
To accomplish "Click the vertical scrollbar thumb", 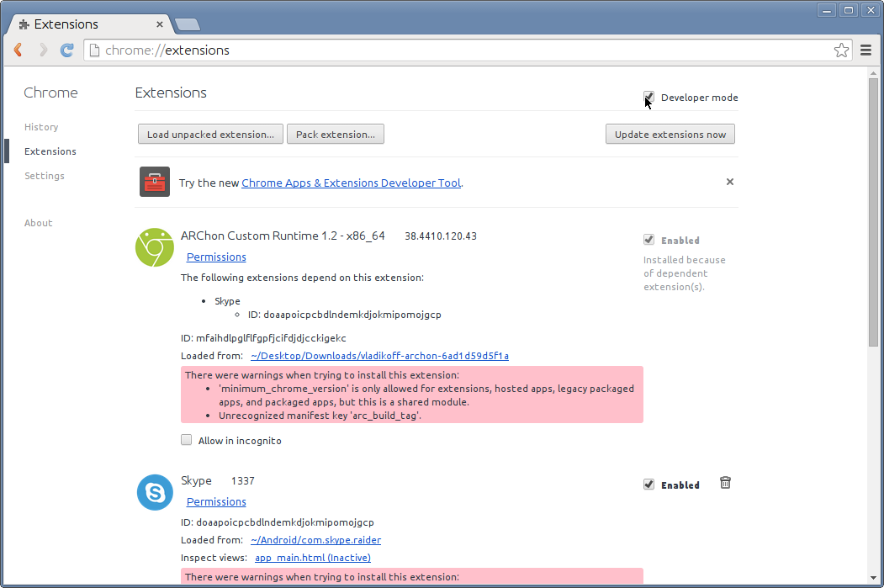I will tap(873, 212).
